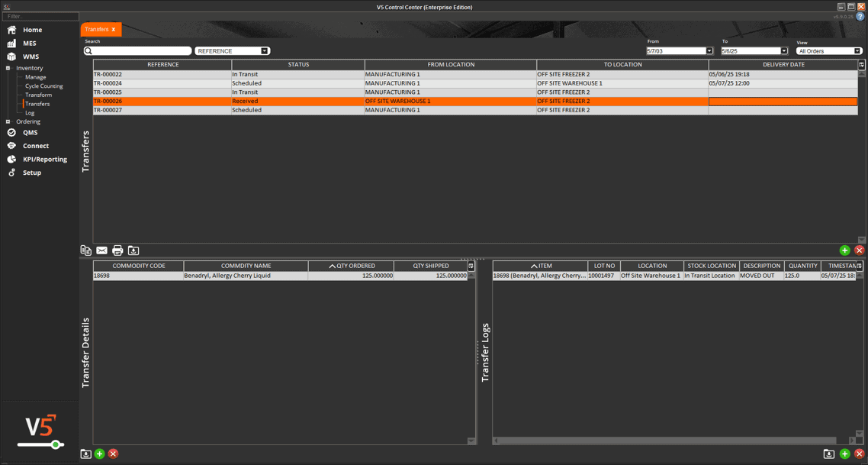
Task: Select transfer row TR-000024
Action: click(475, 83)
